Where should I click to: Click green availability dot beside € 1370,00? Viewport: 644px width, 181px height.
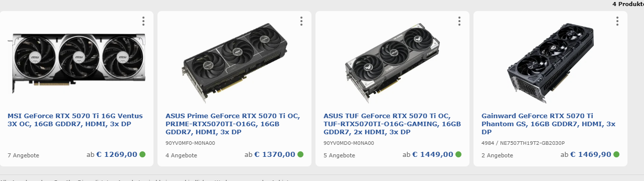click(300, 154)
